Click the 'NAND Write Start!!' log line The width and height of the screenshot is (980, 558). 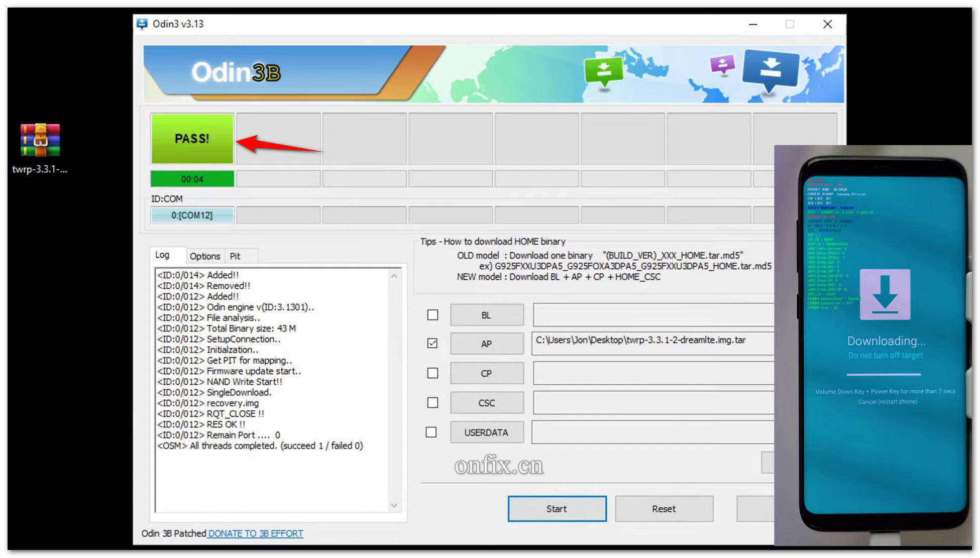[x=220, y=382]
